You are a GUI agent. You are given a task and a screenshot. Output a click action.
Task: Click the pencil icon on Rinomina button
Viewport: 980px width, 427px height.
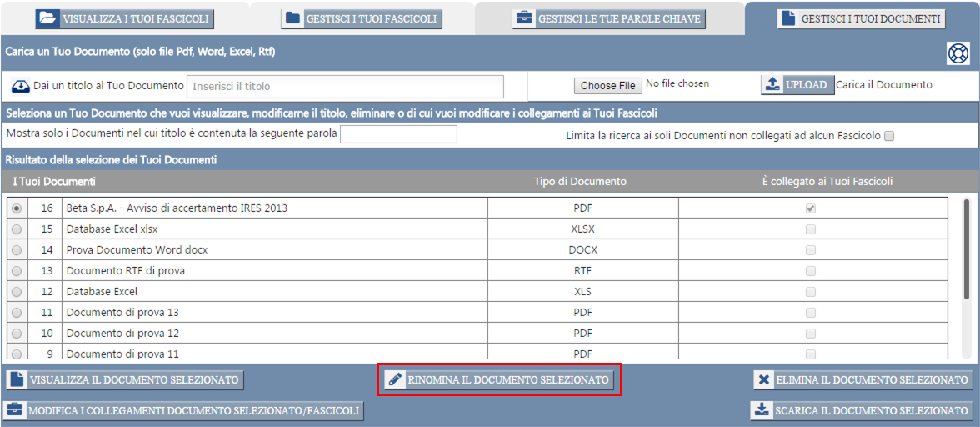pos(396,380)
